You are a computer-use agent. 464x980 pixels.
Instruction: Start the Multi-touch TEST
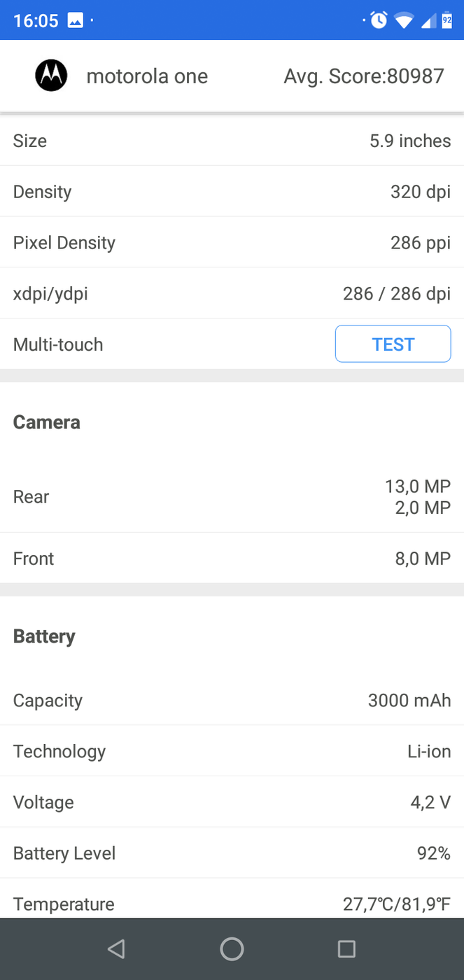(x=393, y=344)
